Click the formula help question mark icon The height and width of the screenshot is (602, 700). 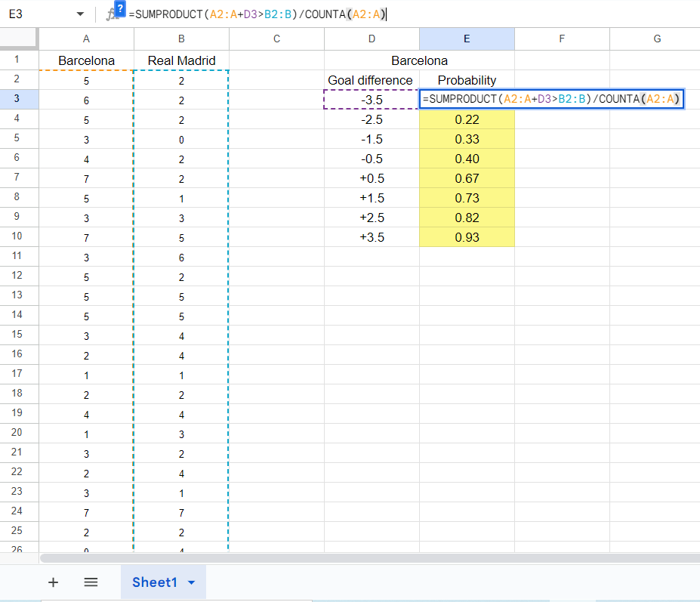tap(120, 8)
